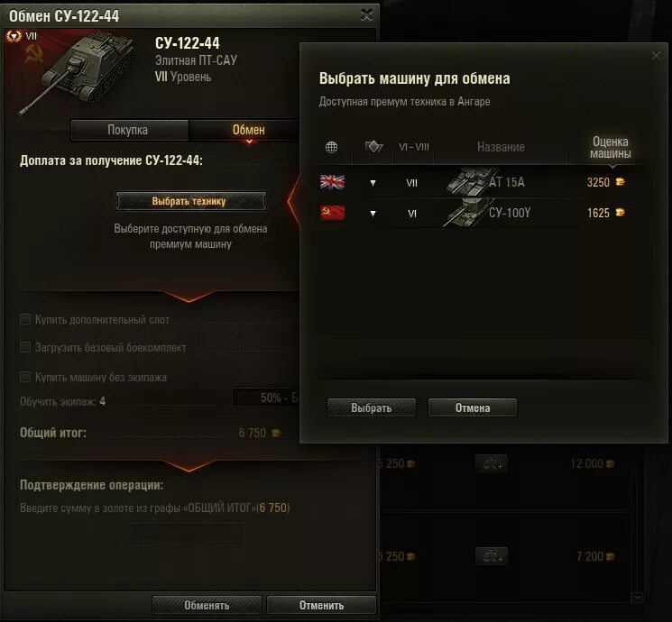Click the globe nation filter icon
This screenshot has width=672, height=622.
[331, 147]
